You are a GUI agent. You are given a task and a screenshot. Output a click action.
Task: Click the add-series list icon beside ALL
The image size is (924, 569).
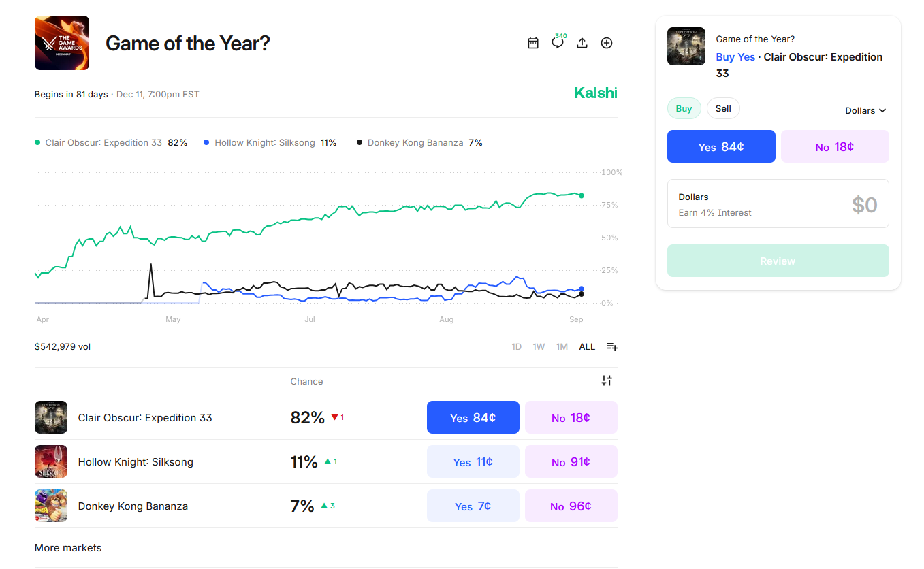612,347
